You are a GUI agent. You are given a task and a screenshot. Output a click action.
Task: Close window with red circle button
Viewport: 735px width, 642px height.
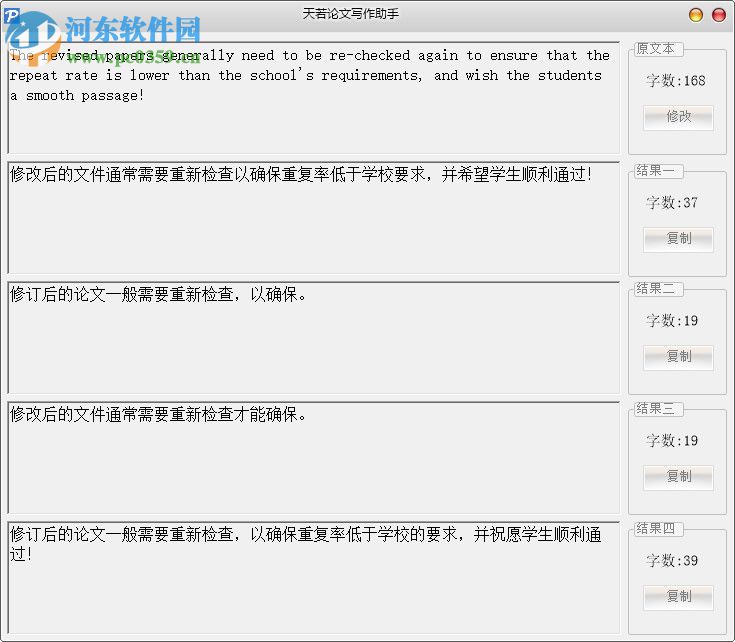(x=719, y=15)
